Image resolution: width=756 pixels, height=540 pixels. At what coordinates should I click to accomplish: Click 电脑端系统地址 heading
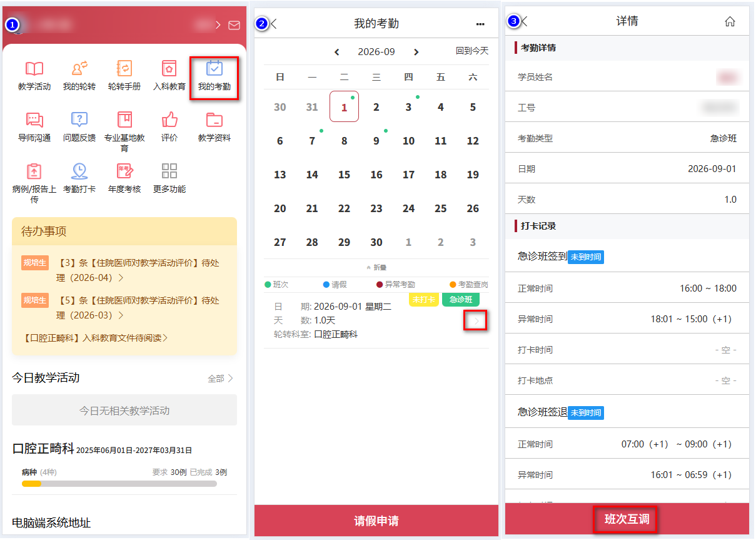coord(51,522)
